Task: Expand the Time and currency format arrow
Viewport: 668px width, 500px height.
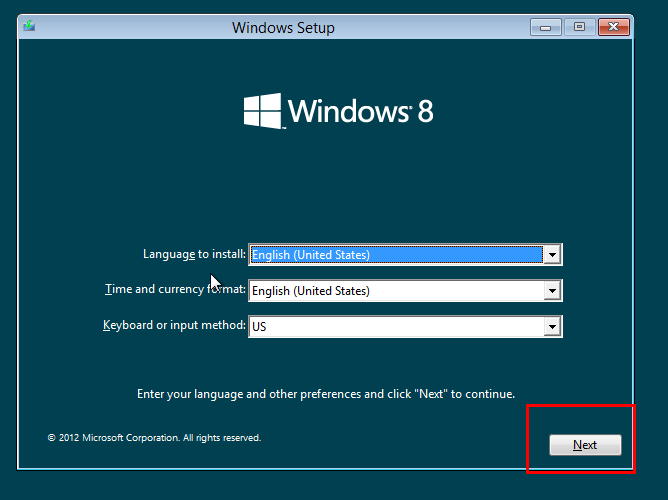Action: click(553, 291)
